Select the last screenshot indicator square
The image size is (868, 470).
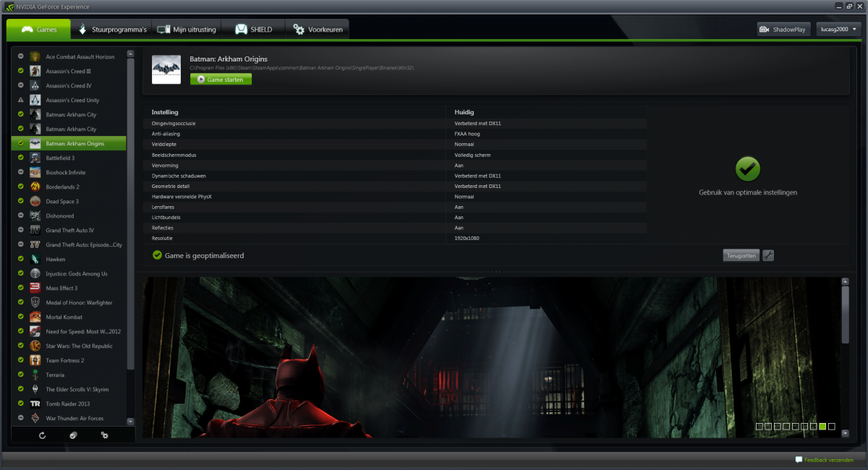pyautogui.click(x=832, y=427)
